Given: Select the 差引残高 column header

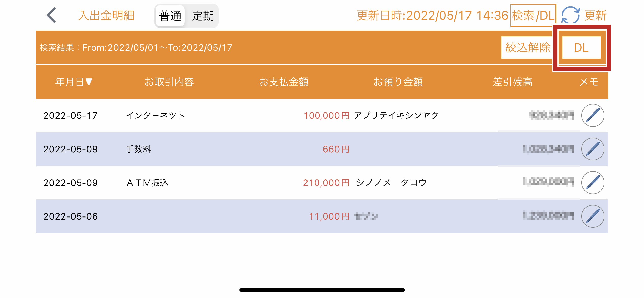Looking at the screenshot, I should 513,82.
